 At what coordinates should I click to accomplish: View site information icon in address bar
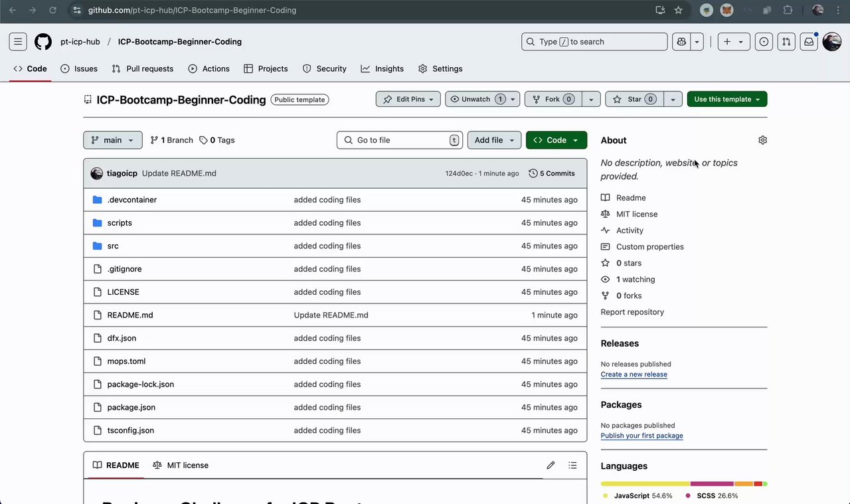[77, 11]
